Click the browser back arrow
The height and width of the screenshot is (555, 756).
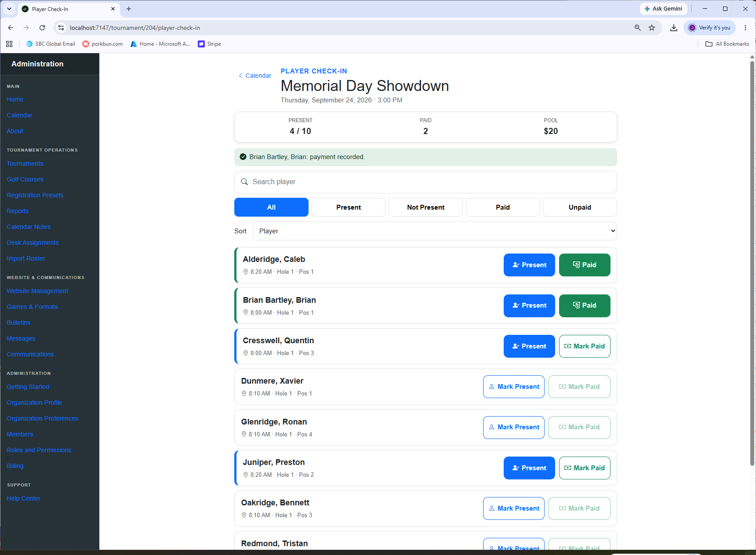point(11,28)
